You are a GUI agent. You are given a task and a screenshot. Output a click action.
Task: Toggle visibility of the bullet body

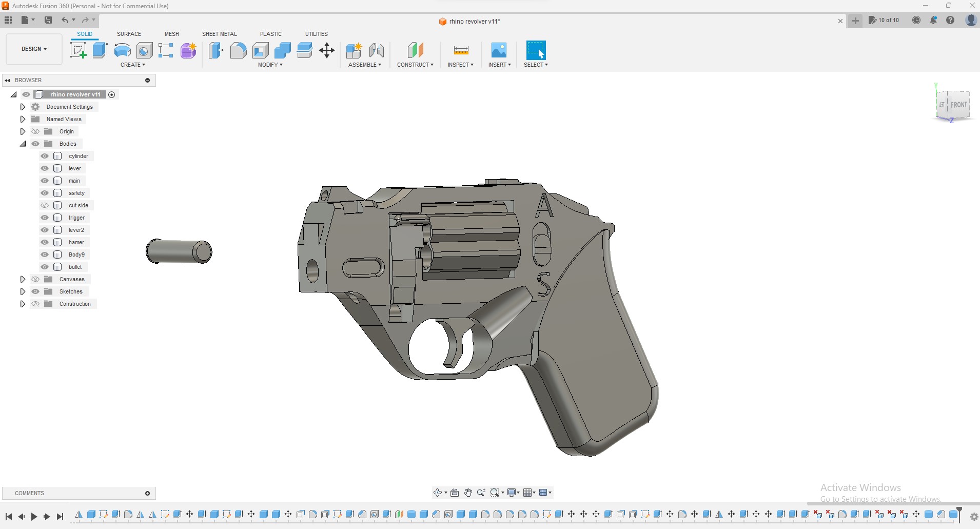pyautogui.click(x=45, y=267)
